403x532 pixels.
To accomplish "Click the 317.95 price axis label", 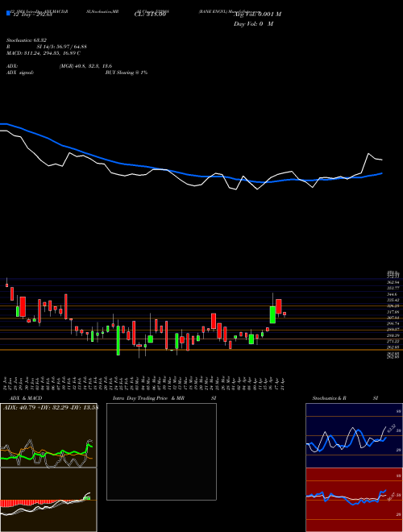I will click(393, 312).
